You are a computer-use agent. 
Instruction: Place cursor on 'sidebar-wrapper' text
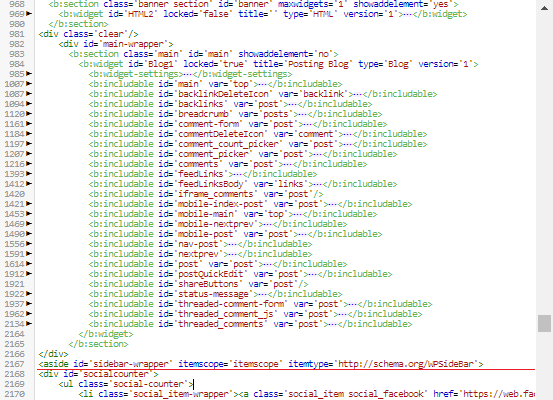point(131,364)
